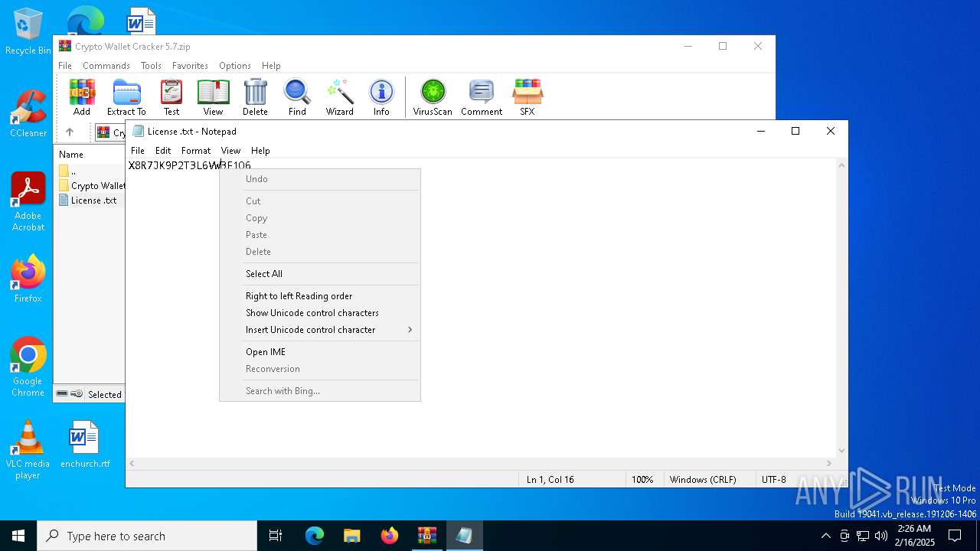Open File Explorer from the taskbar
This screenshot has height=551, width=980.
[351, 536]
